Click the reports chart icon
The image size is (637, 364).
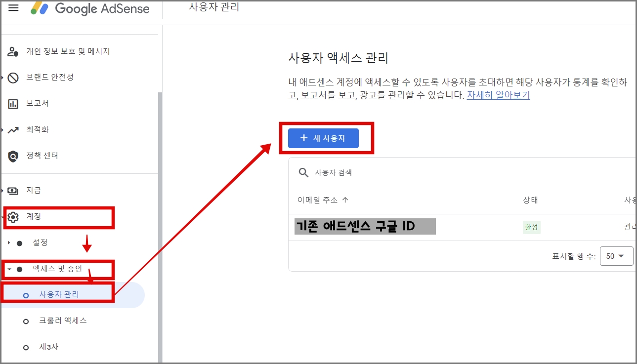[13, 104]
